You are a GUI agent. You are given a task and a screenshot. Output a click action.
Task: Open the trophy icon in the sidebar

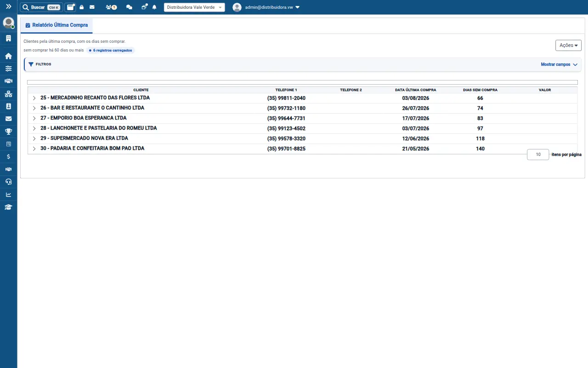coord(8,132)
